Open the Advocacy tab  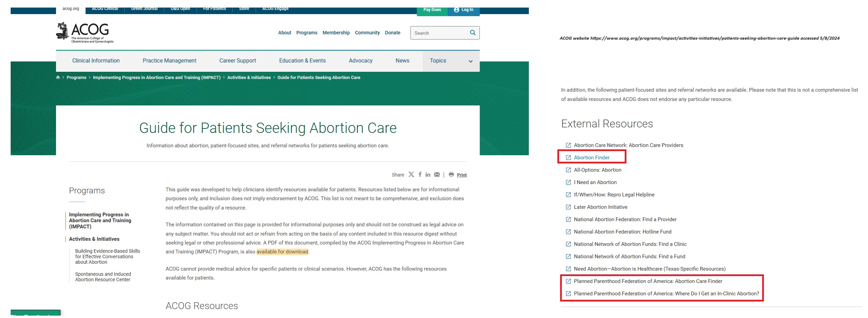point(360,61)
